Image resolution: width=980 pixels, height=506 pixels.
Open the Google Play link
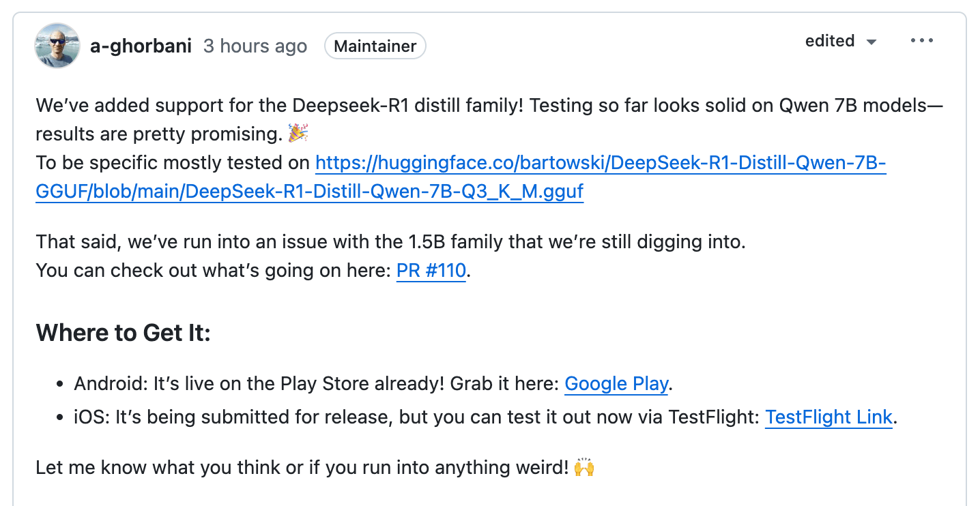[616, 384]
